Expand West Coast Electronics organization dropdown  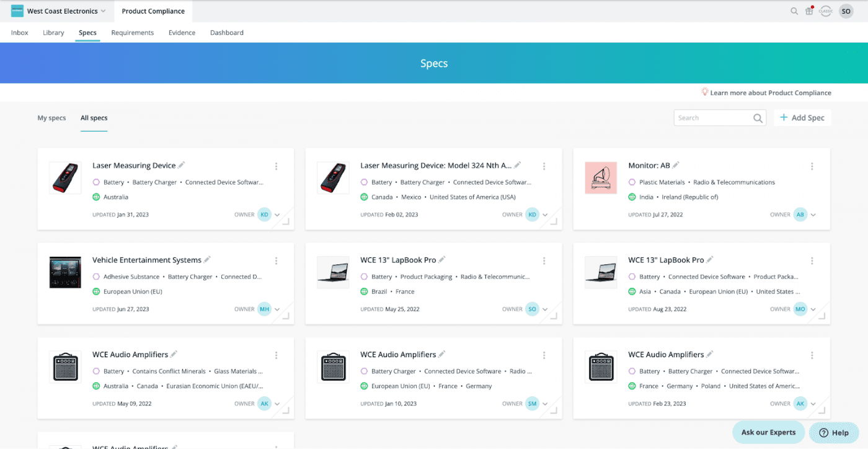coord(103,11)
